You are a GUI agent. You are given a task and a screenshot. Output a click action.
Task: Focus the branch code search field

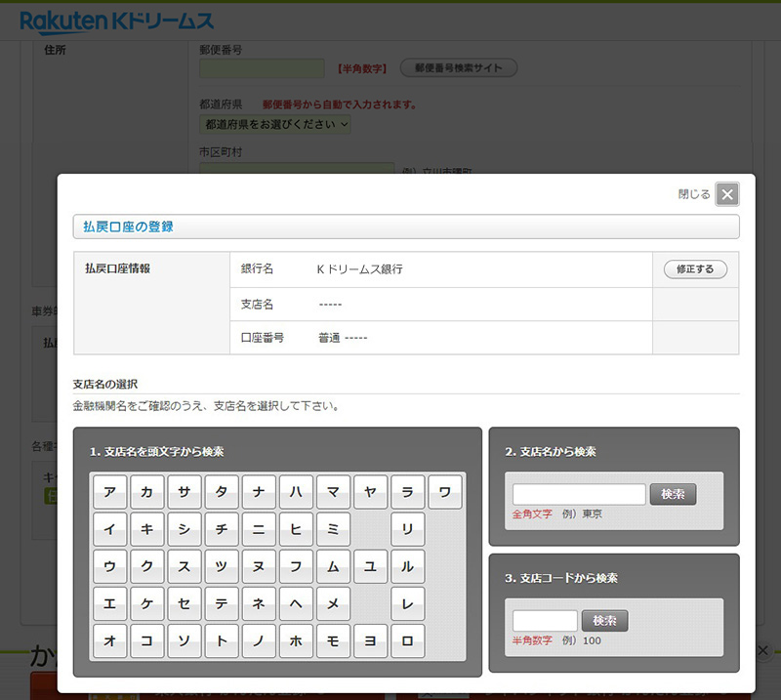[545, 621]
